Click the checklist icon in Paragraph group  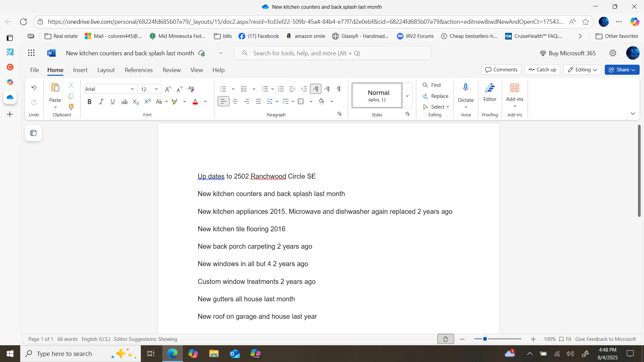pos(281,89)
